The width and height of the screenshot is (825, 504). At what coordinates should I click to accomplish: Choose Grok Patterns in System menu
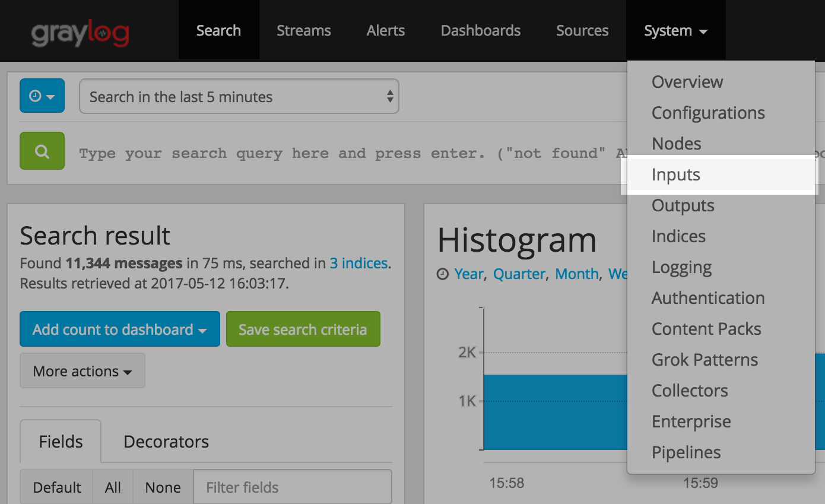coord(705,360)
